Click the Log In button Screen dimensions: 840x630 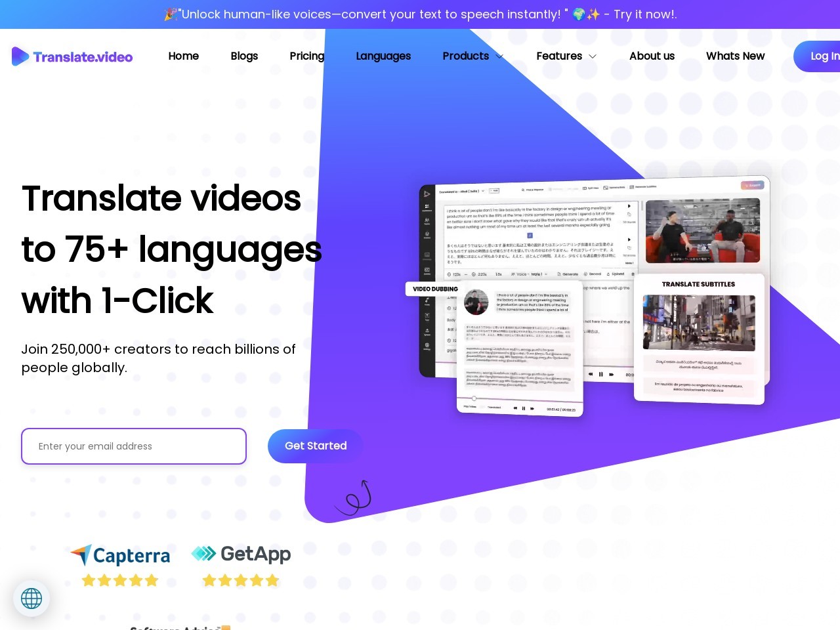pyautogui.click(x=825, y=56)
